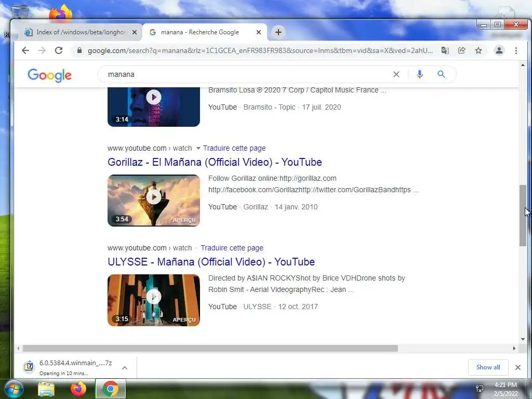Expand dropdown arrow beside Gorillaz result URL

pos(198,148)
